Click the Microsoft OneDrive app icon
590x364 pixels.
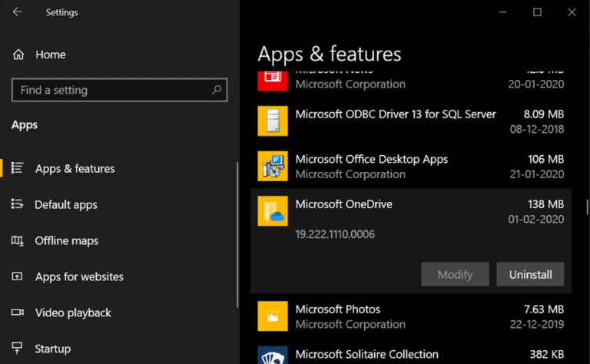click(x=273, y=211)
